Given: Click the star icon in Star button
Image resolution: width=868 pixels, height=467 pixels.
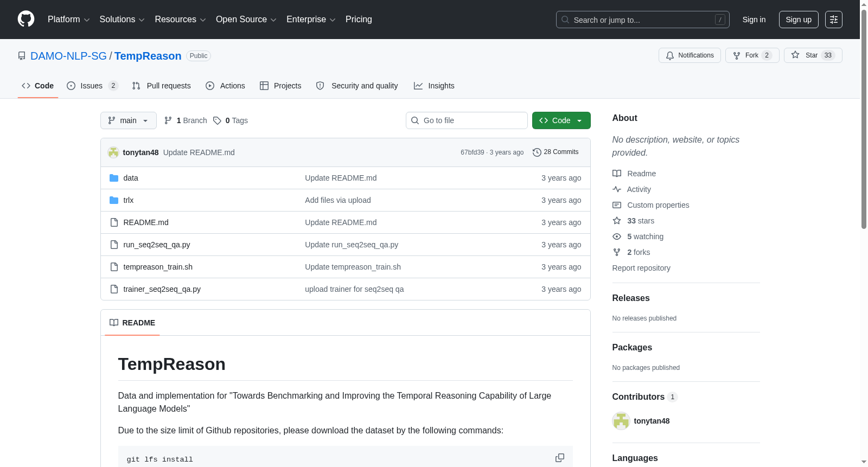Looking at the screenshot, I should pos(795,55).
